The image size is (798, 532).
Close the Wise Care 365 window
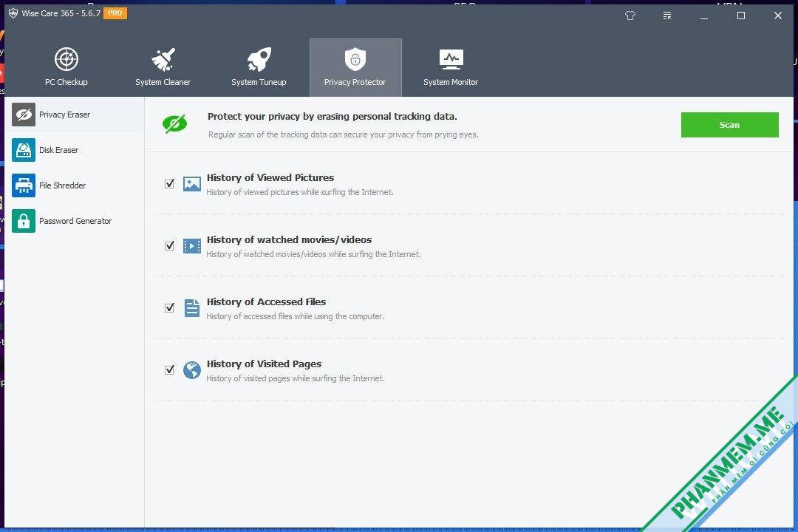778,16
